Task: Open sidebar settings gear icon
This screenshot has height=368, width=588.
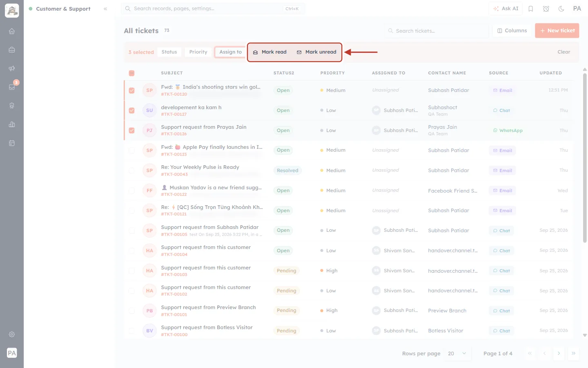Action: coord(12,334)
